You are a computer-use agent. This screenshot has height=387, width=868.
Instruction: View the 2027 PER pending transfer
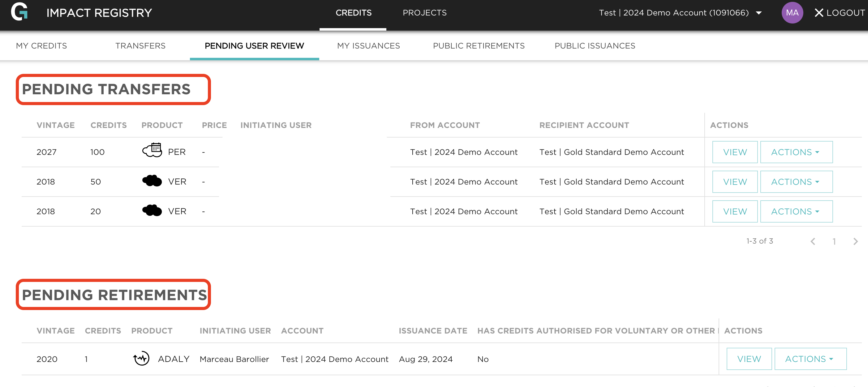point(735,152)
